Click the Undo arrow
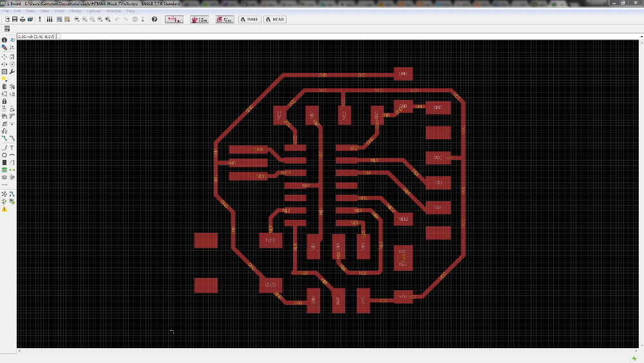The image size is (644, 363). pos(117,19)
